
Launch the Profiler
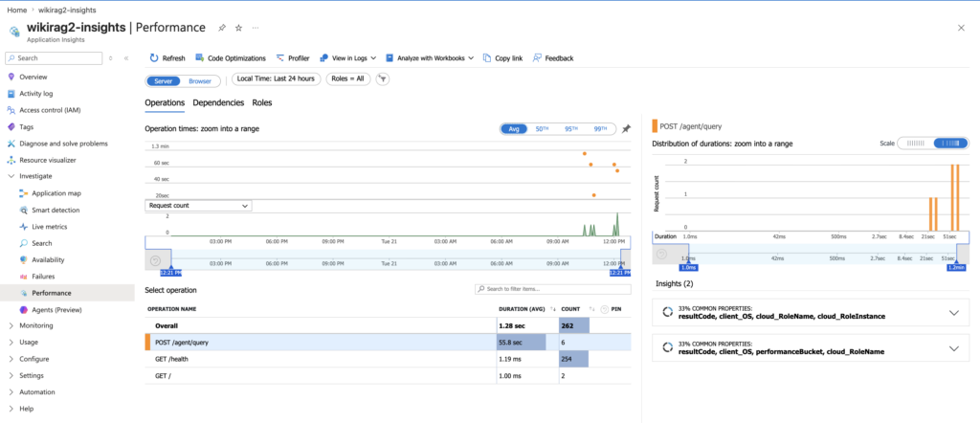[x=293, y=58]
